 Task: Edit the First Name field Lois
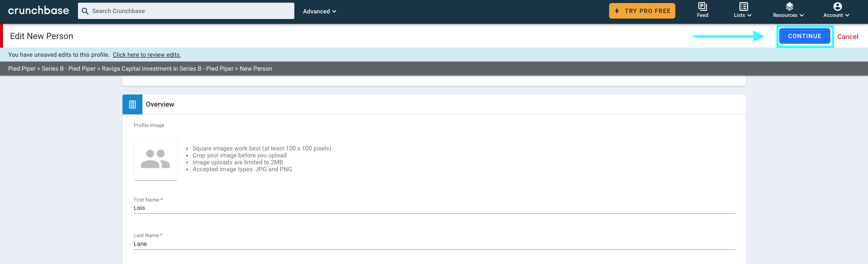pyautogui.click(x=434, y=208)
